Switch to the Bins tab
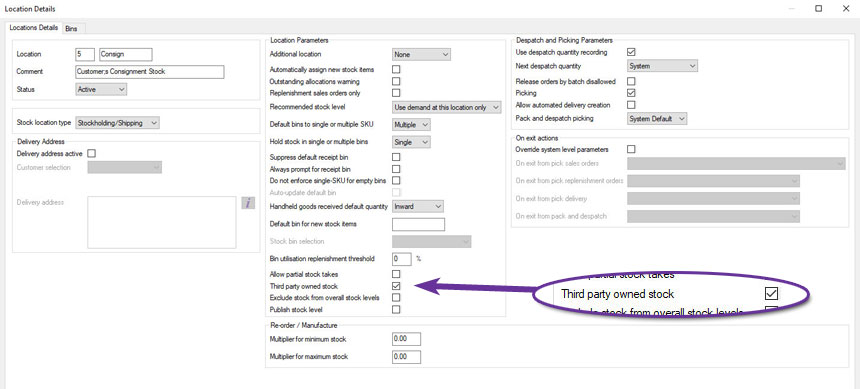This screenshot has height=389, width=860. [71, 29]
